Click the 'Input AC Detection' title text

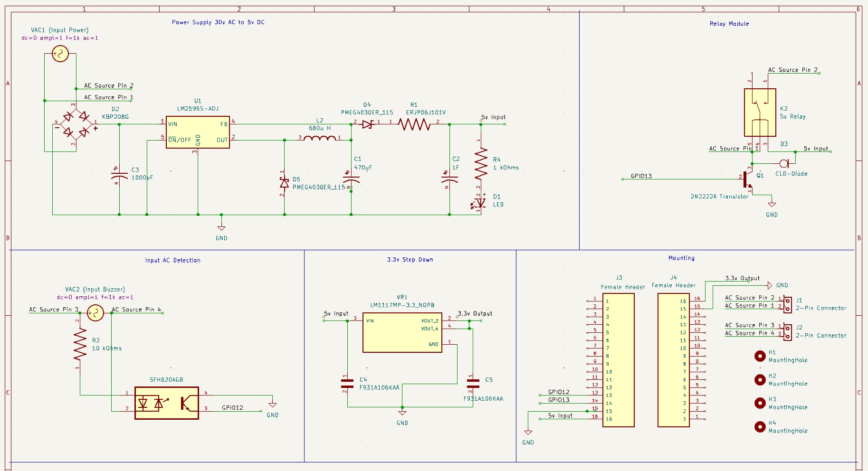(x=172, y=260)
